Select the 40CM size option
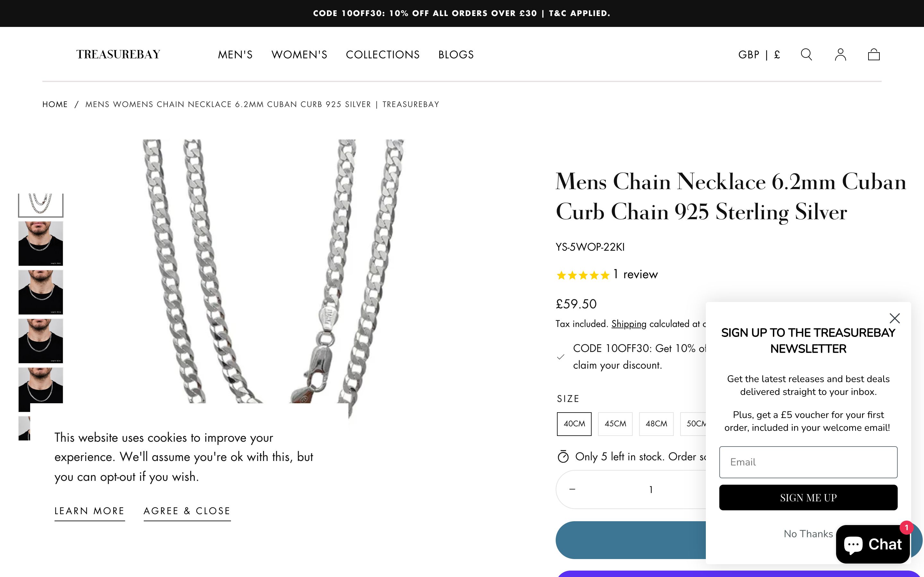 pos(574,423)
